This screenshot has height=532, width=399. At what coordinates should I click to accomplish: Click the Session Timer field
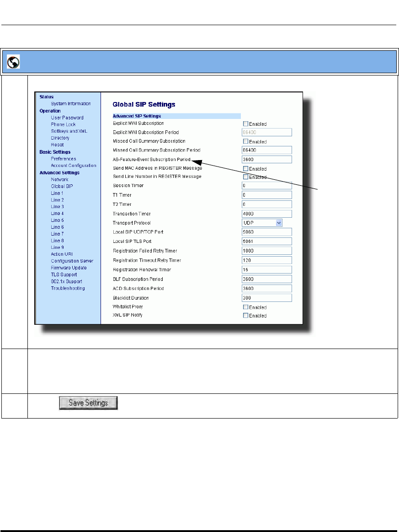[267, 186]
